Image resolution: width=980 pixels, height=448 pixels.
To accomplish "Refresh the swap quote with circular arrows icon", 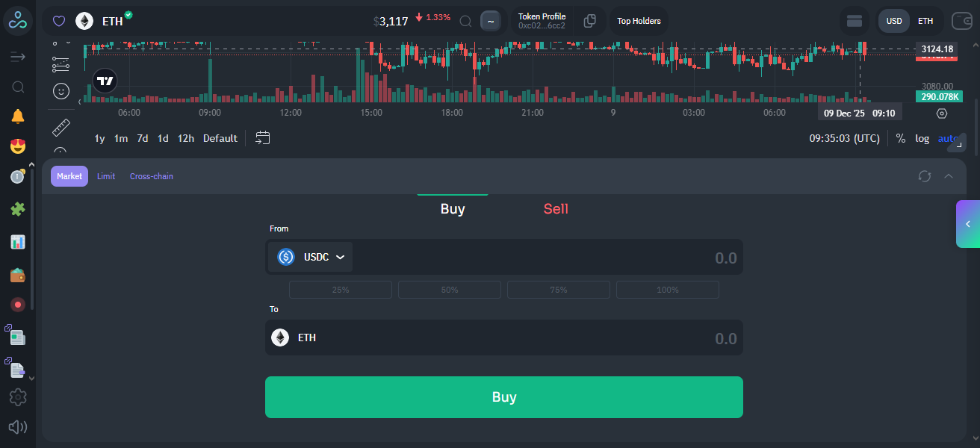I will click(x=925, y=176).
